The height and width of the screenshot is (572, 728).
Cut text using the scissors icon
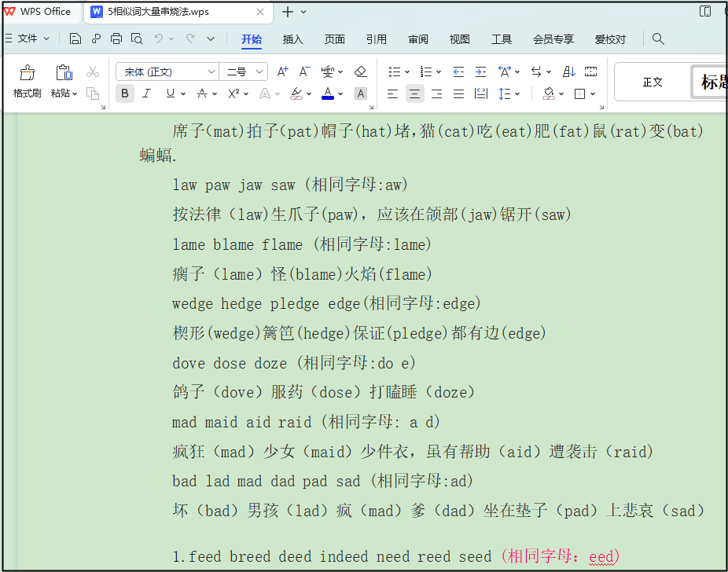pos(92,71)
